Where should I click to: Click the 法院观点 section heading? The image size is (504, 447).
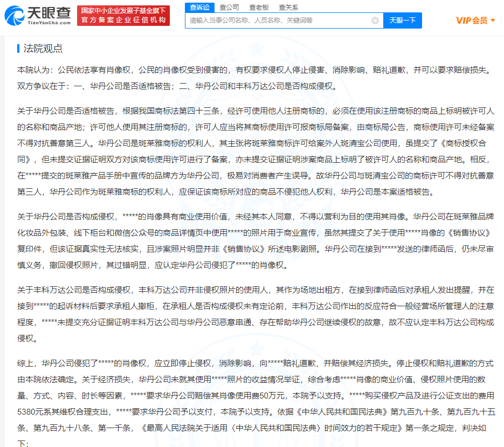click(43, 49)
